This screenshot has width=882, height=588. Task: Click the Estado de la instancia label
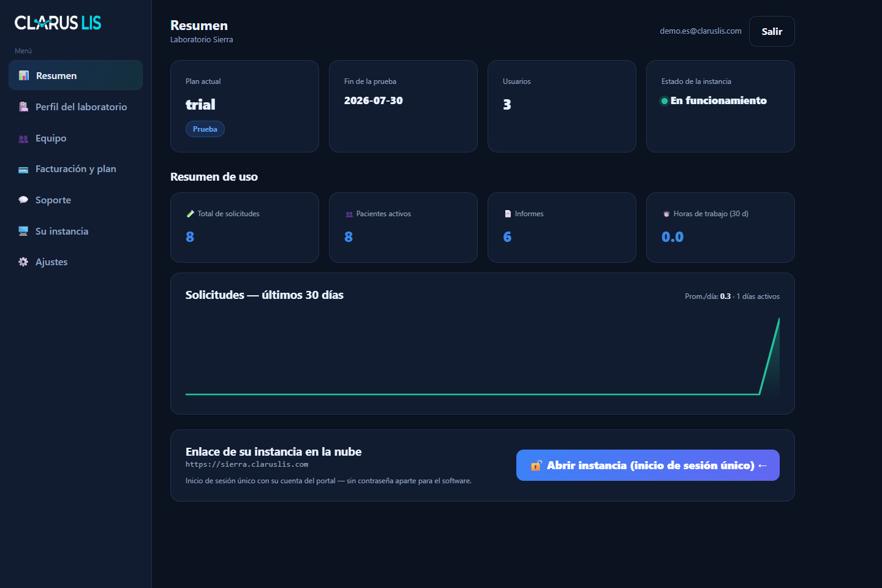(x=696, y=81)
